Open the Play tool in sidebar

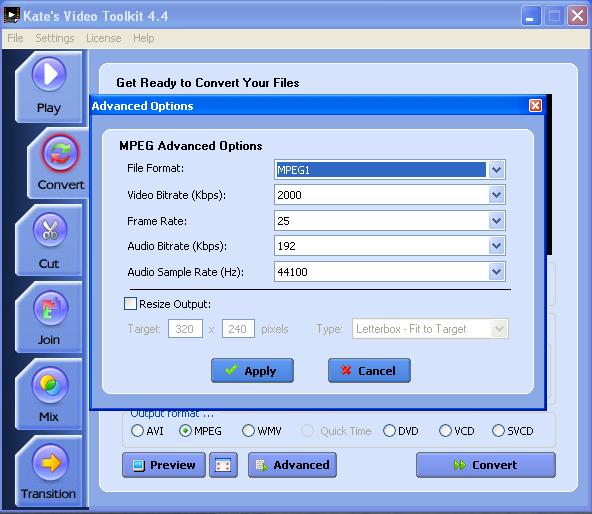pyautogui.click(x=49, y=86)
